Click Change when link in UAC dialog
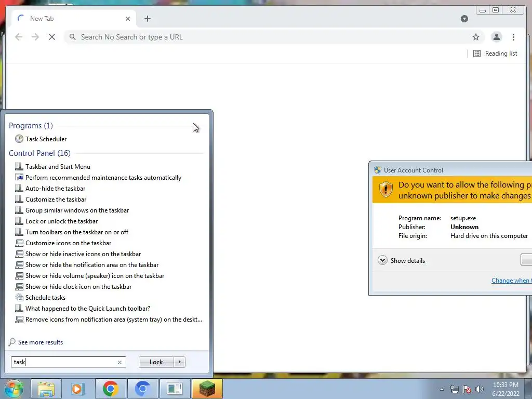This screenshot has width=532, height=399. [x=512, y=280]
